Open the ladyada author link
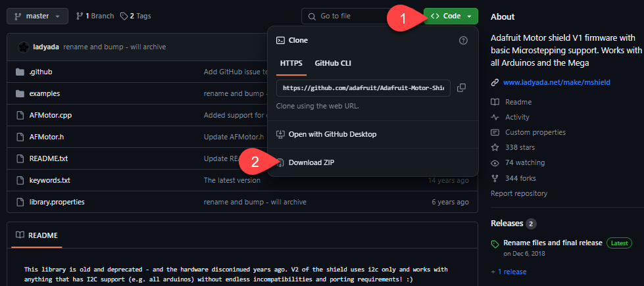Screen dimensions: 644x286 (46, 47)
